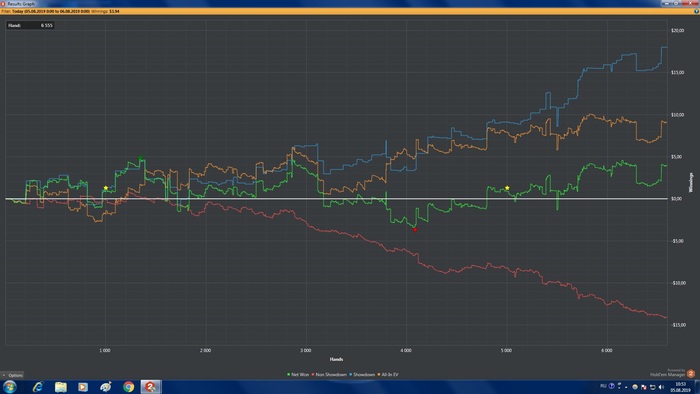Click the Action Center flag tray icon
Viewport: 700px width, 394px height.
click(643, 387)
